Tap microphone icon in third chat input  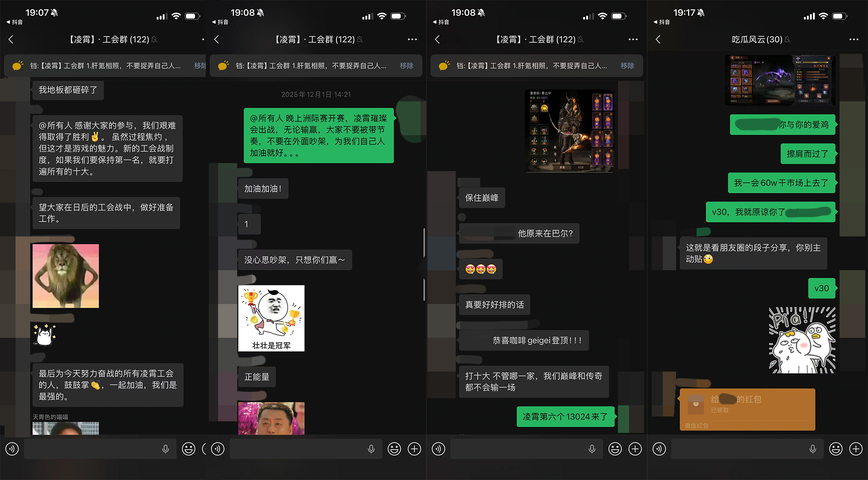coord(592,449)
